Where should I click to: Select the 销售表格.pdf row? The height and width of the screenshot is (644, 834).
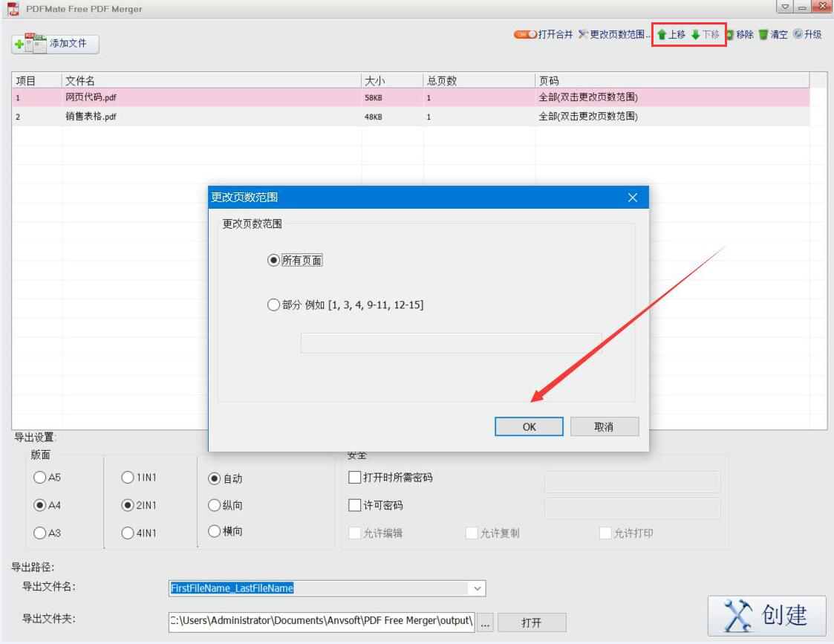[411, 117]
